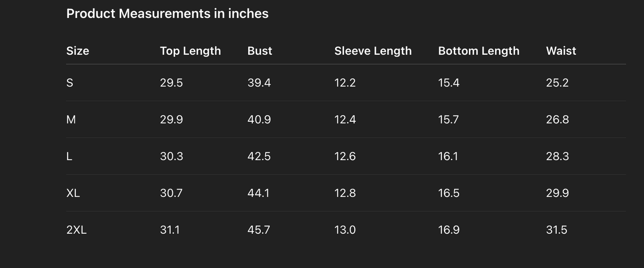The height and width of the screenshot is (268, 644).
Task: Select the Bust column header
Action: tap(259, 51)
